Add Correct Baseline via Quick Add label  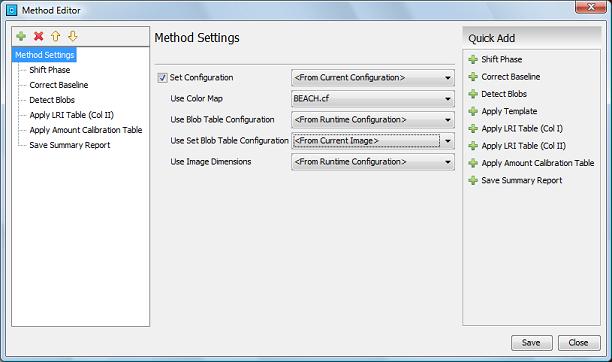pos(511,77)
